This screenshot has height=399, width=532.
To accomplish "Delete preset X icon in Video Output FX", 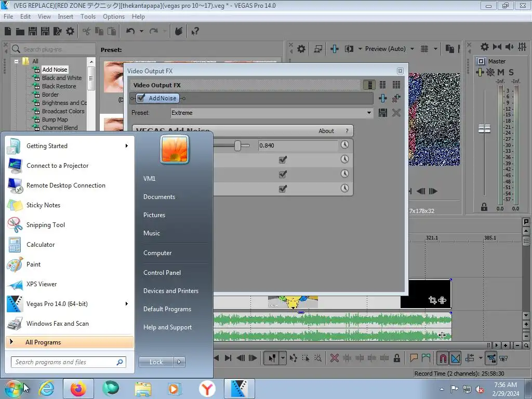I will pyautogui.click(x=396, y=113).
